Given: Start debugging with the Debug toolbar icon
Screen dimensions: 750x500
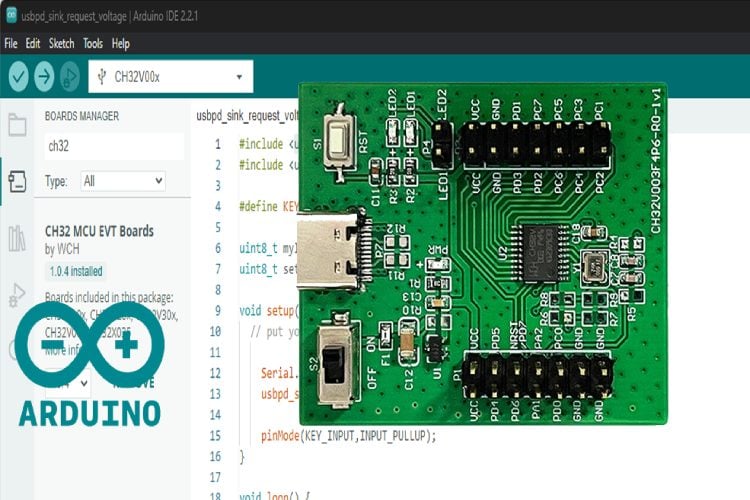Looking at the screenshot, I should (x=70, y=76).
